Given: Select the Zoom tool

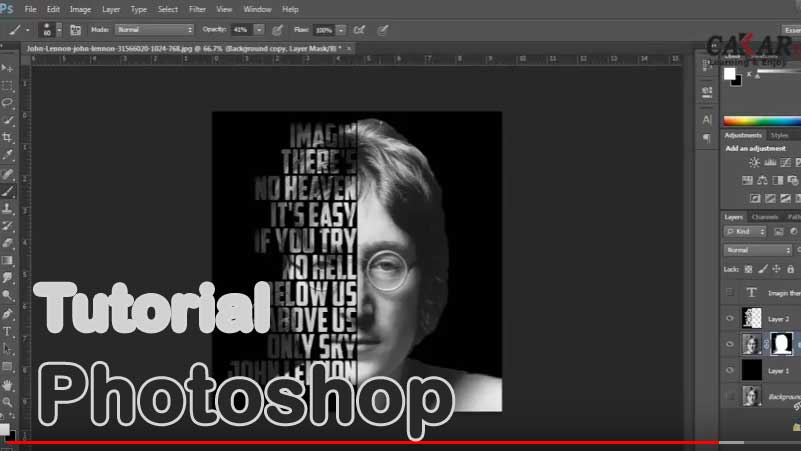Looking at the screenshot, I should (x=7, y=402).
